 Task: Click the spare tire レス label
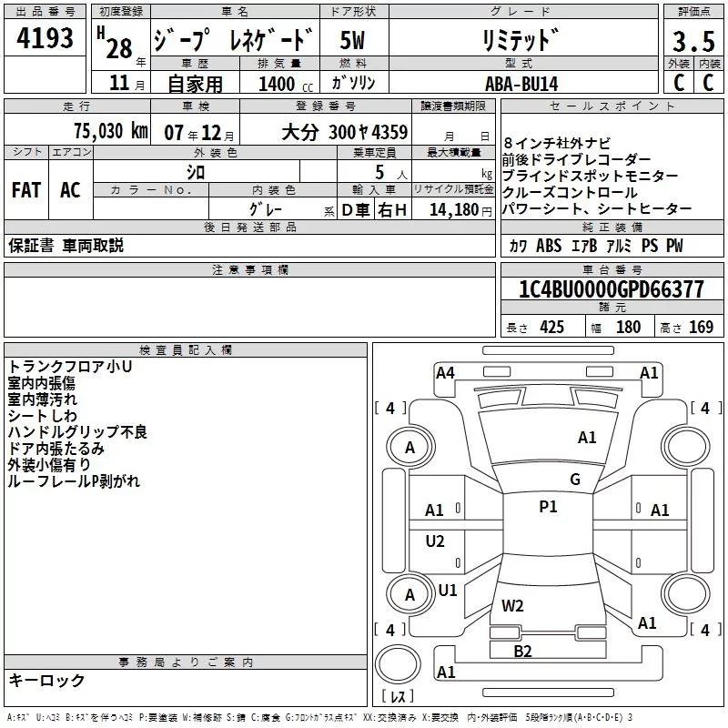pos(398,696)
